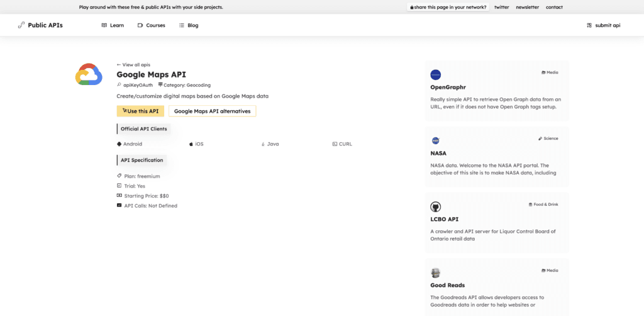644x316 pixels.
Task: Click the apiKeyOAuth text
Action: (138, 85)
